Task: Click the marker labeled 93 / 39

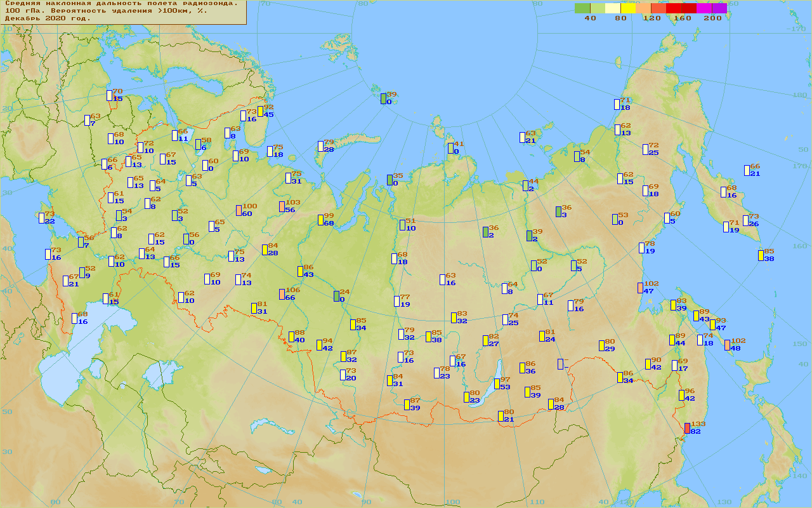Action: coord(674,305)
